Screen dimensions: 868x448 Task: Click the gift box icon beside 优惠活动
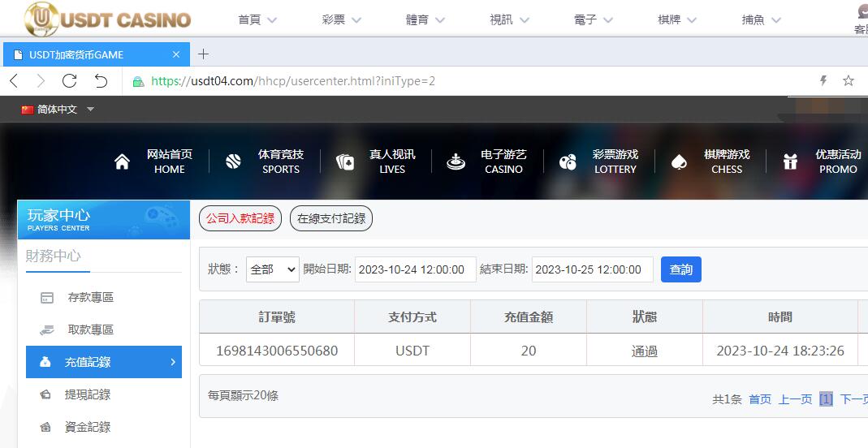[x=791, y=162]
